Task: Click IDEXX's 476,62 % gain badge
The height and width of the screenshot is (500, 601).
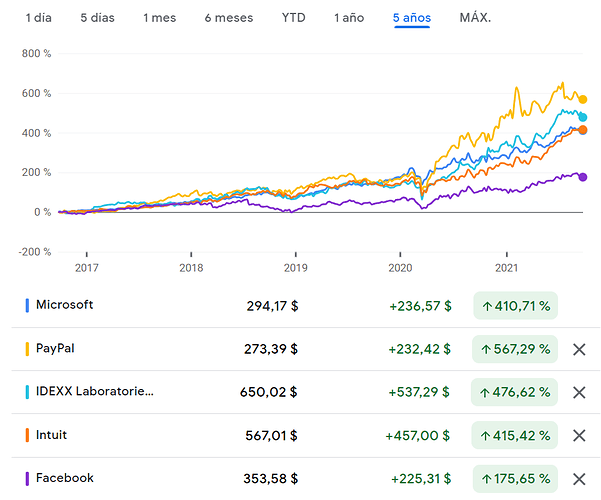Action: pos(514,392)
